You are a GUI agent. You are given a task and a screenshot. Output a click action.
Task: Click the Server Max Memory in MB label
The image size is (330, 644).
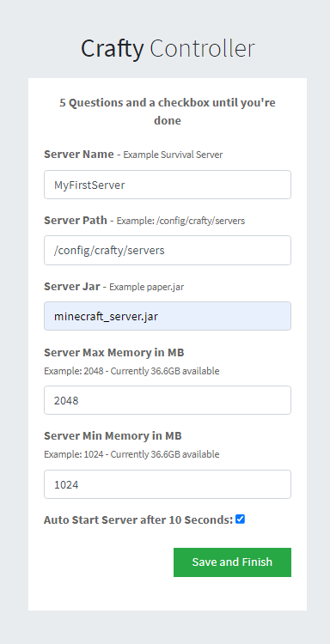113,353
